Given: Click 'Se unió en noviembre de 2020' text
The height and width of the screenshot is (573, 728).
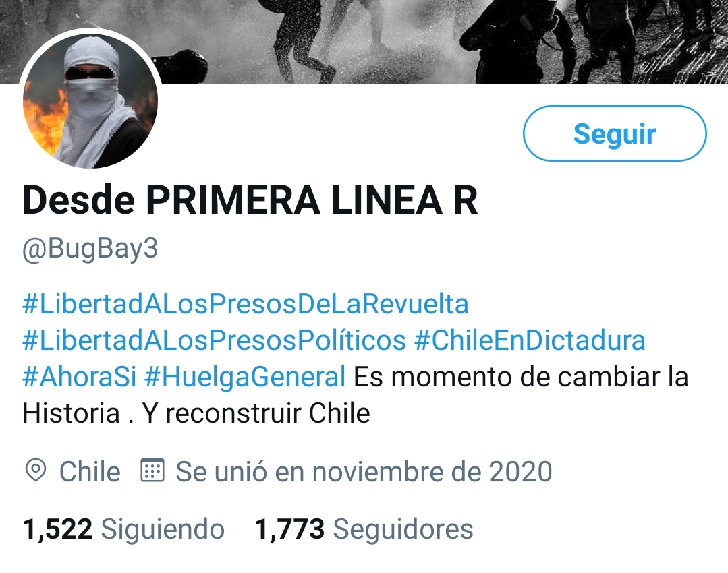Looking at the screenshot, I should pos(364,472).
